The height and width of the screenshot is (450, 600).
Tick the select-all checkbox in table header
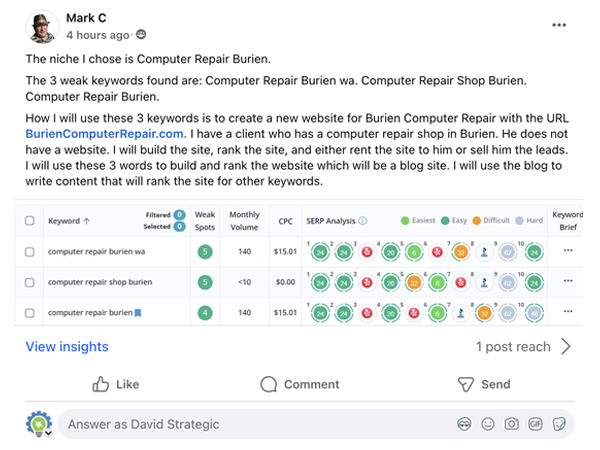coord(29,220)
